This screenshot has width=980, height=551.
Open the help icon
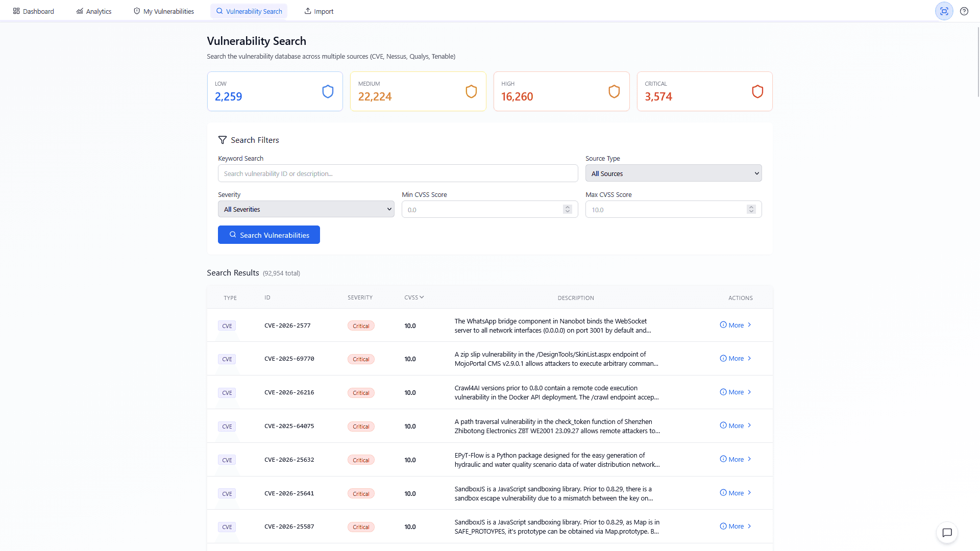[964, 11]
